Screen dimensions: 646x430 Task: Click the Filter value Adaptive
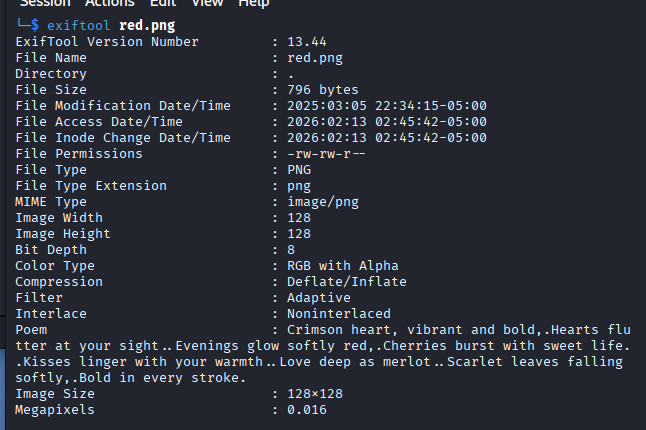[x=318, y=298]
